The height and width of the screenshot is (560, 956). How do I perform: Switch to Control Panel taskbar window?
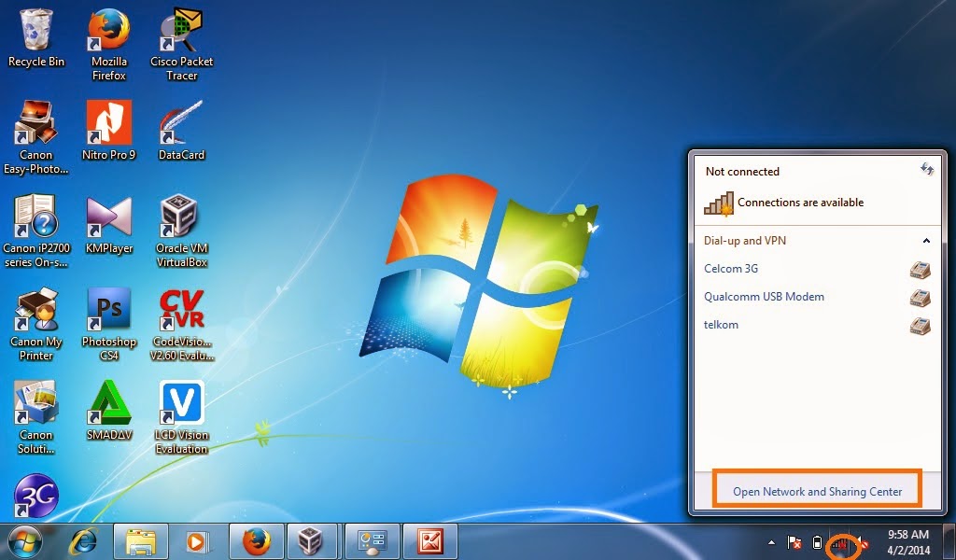point(372,541)
